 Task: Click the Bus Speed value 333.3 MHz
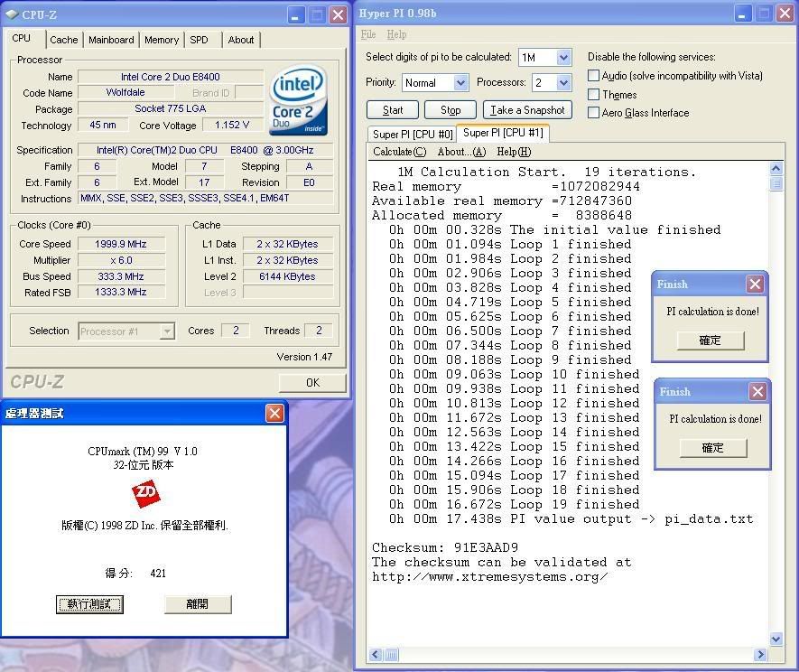[x=121, y=276]
